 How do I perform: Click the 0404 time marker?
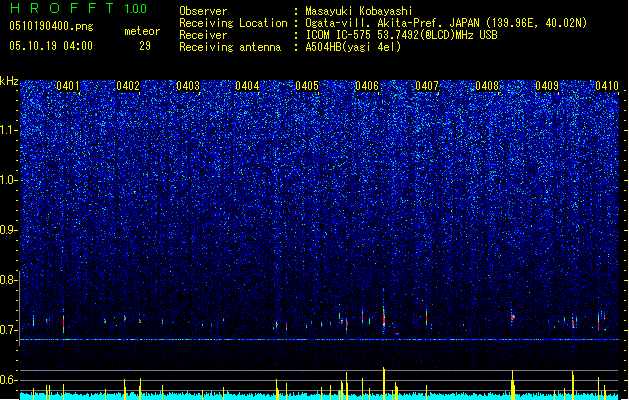[247, 86]
